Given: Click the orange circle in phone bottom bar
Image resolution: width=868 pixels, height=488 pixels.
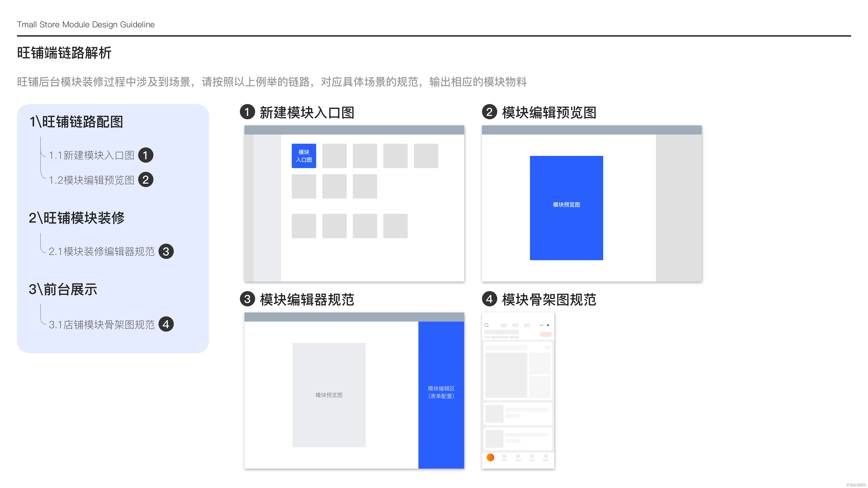Looking at the screenshot, I should point(490,457).
